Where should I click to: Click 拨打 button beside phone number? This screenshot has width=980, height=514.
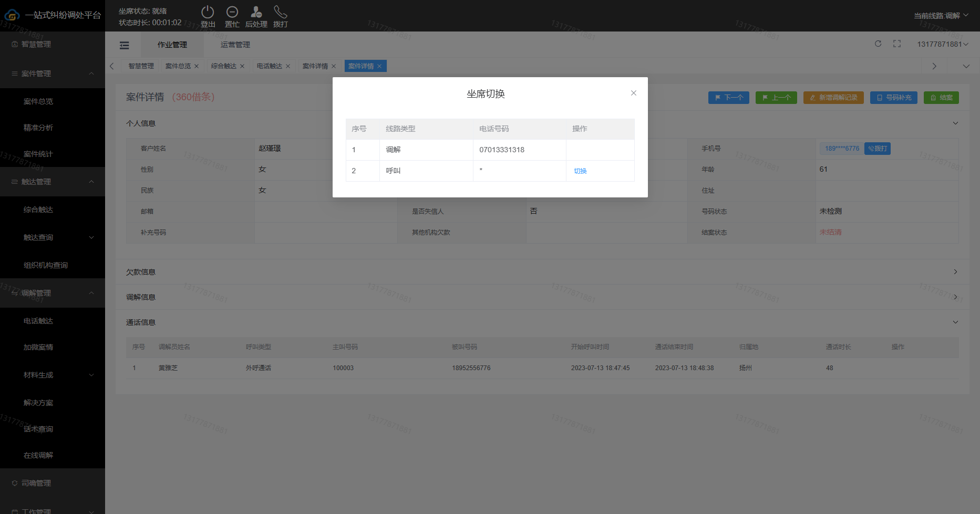[878, 149]
